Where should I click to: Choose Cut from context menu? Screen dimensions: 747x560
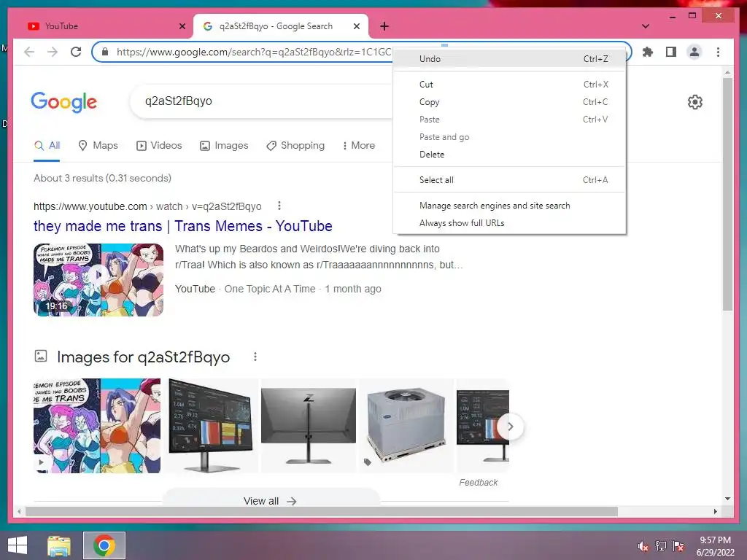(x=509, y=85)
